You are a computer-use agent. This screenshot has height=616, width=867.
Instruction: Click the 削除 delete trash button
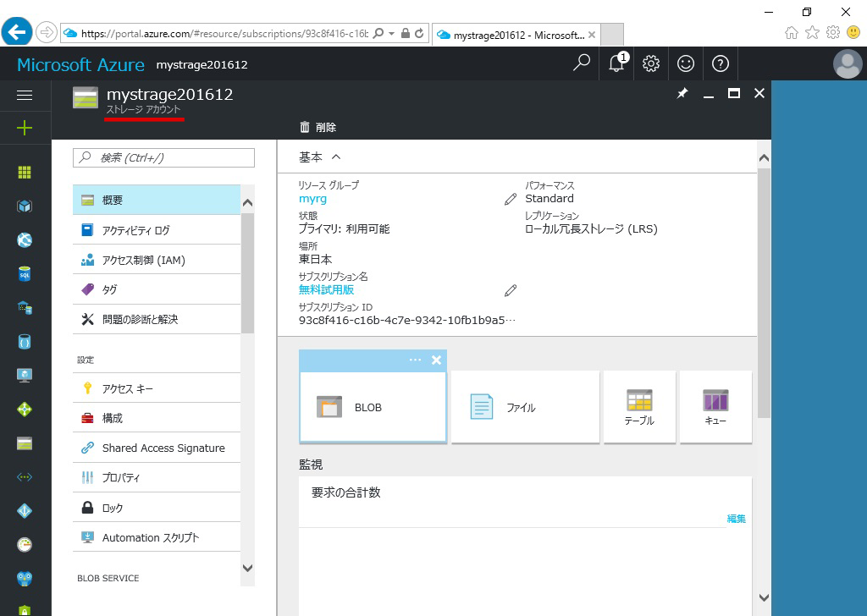(318, 128)
